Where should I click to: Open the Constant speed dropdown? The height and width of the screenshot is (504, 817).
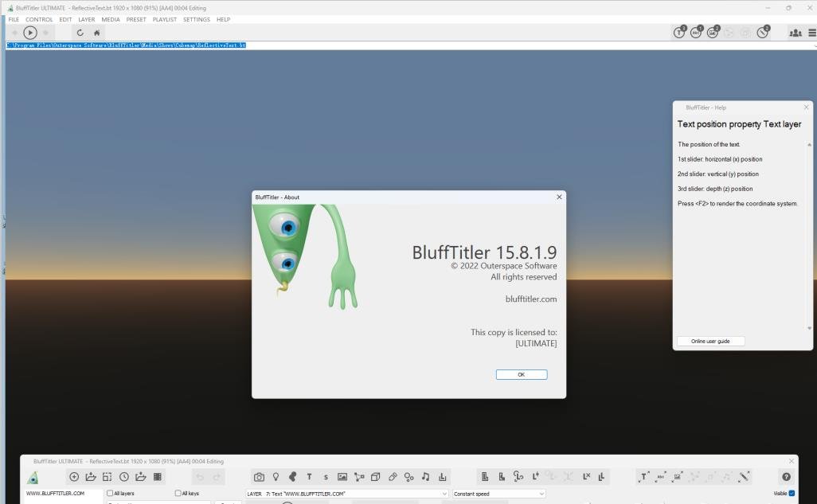tap(498, 494)
